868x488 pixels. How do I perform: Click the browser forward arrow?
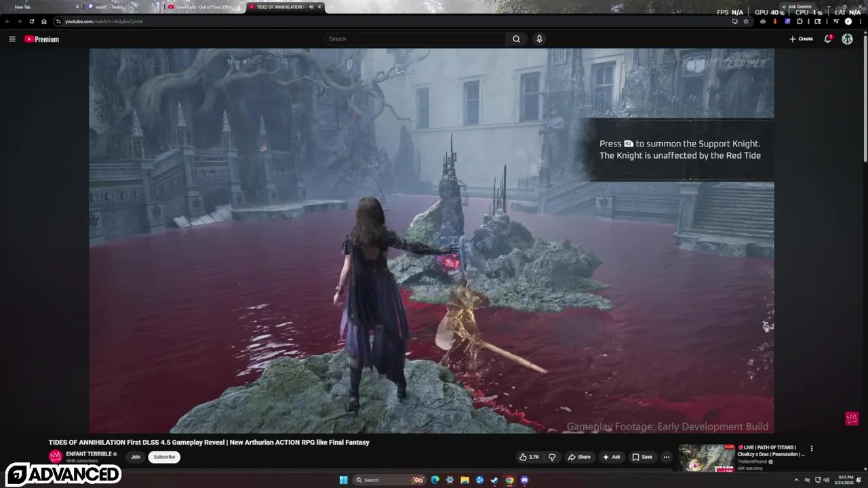coord(19,21)
